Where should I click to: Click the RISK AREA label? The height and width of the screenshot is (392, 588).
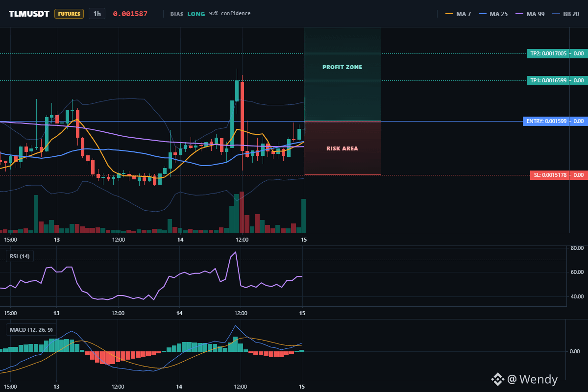pyautogui.click(x=342, y=148)
